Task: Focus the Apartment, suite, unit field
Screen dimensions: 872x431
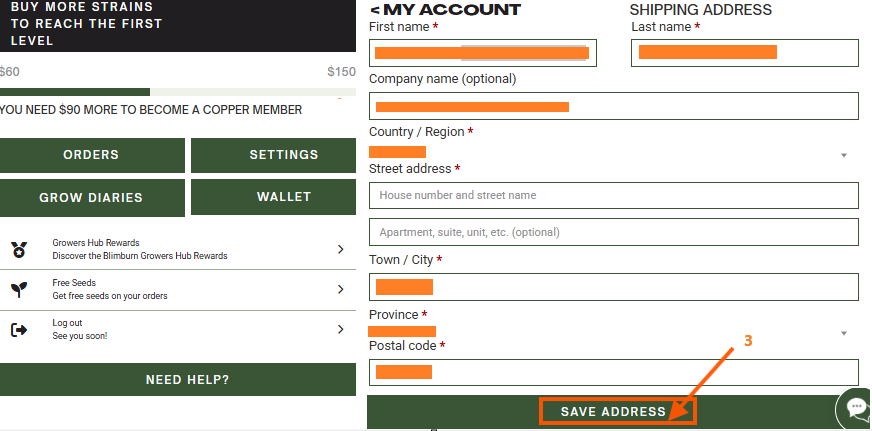Action: (x=614, y=232)
